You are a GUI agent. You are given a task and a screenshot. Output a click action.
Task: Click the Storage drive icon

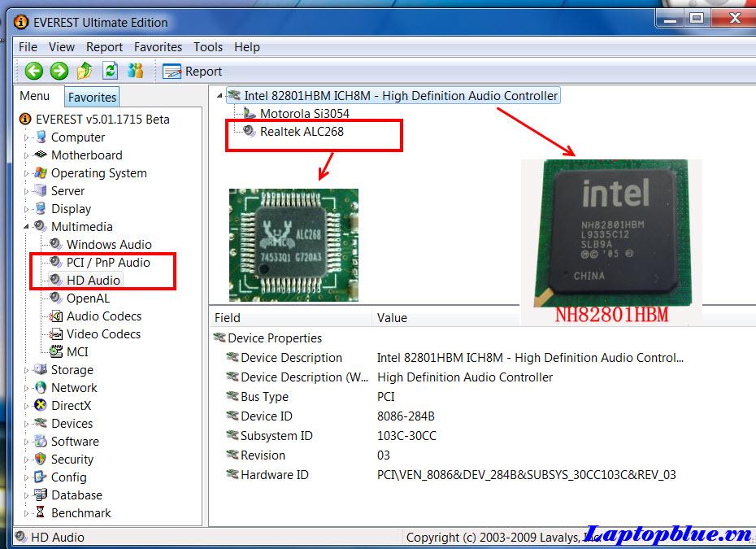click(x=41, y=369)
